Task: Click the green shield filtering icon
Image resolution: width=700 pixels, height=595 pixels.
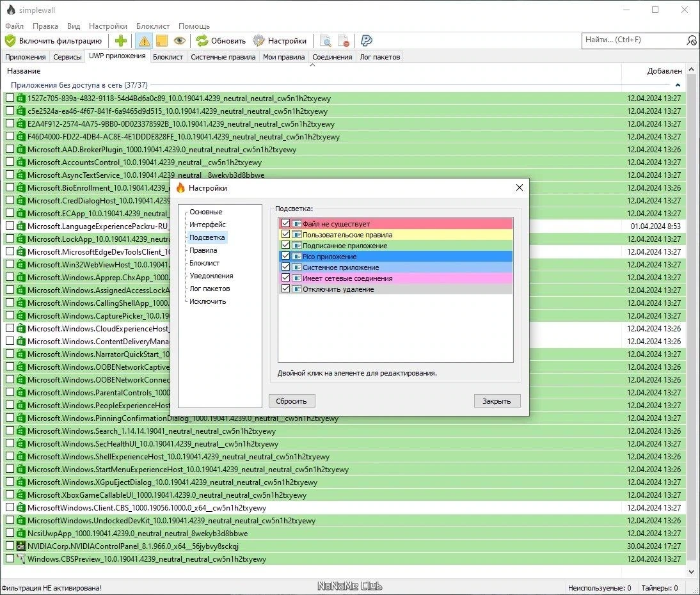Action: tap(10, 40)
